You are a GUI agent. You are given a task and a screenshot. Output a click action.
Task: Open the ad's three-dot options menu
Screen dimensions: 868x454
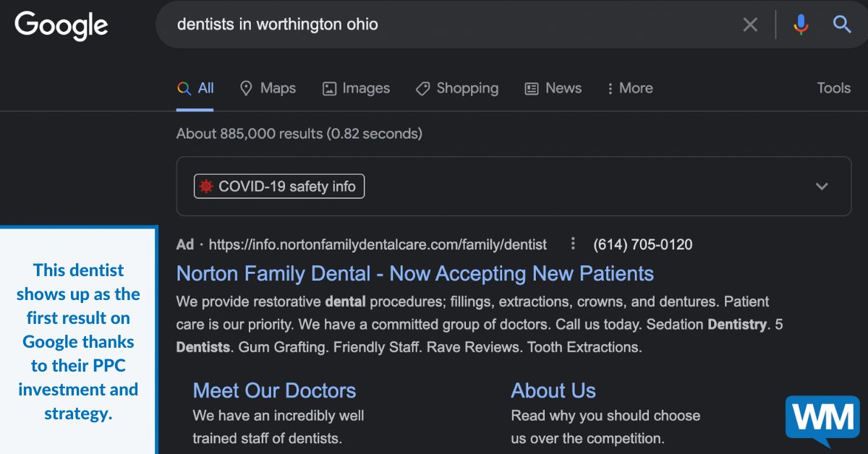point(573,244)
